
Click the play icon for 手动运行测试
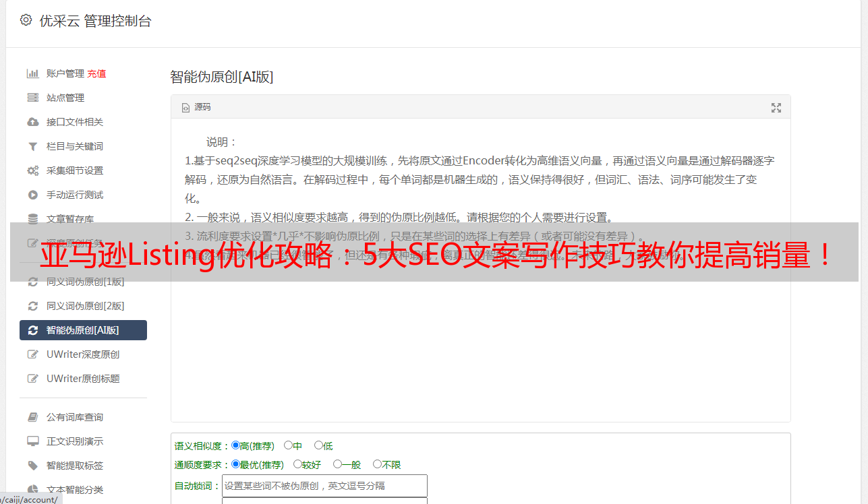coord(32,195)
